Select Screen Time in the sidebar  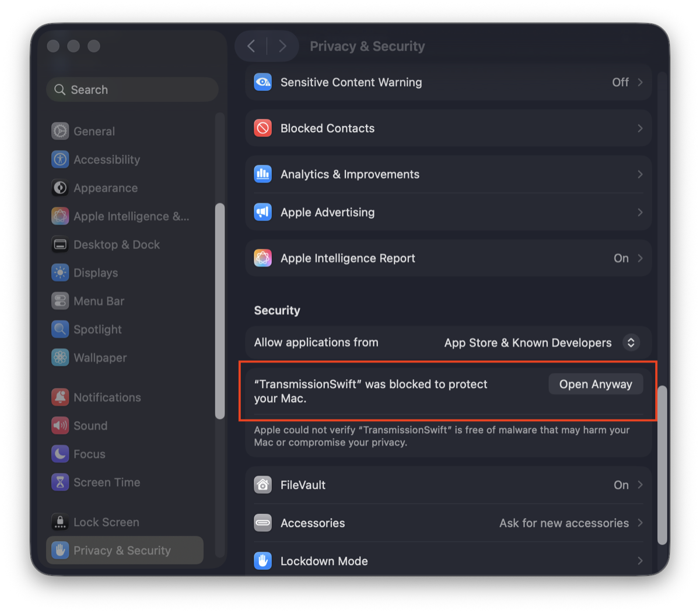coord(125,482)
